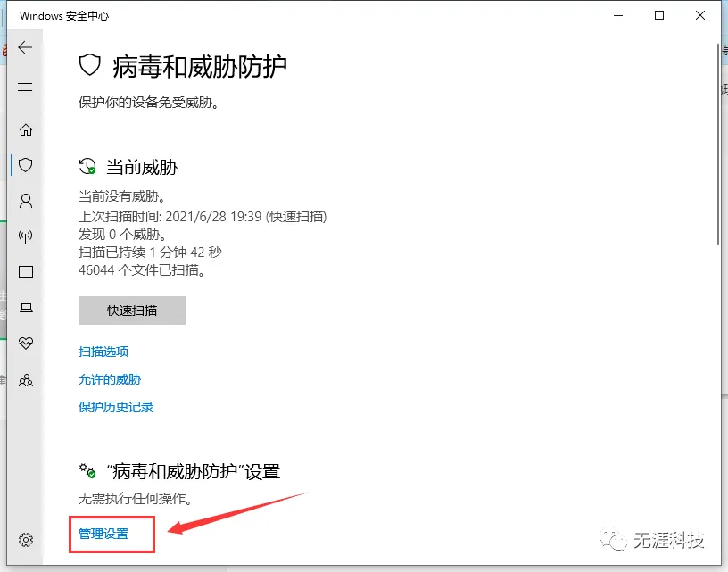Open the settings gear icon in sidebar
The image size is (728, 572).
[x=26, y=540]
